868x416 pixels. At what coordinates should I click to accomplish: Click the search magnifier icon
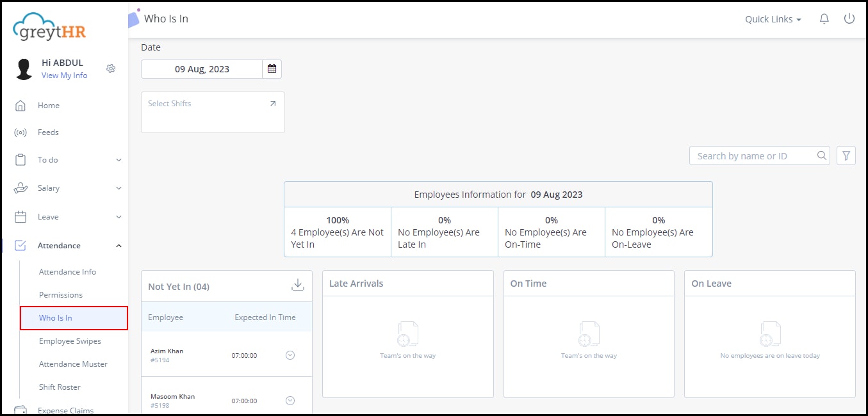(x=822, y=156)
